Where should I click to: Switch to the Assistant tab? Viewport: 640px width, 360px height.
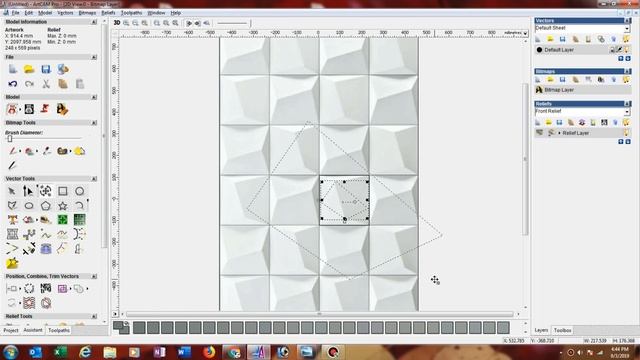click(33, 330)
